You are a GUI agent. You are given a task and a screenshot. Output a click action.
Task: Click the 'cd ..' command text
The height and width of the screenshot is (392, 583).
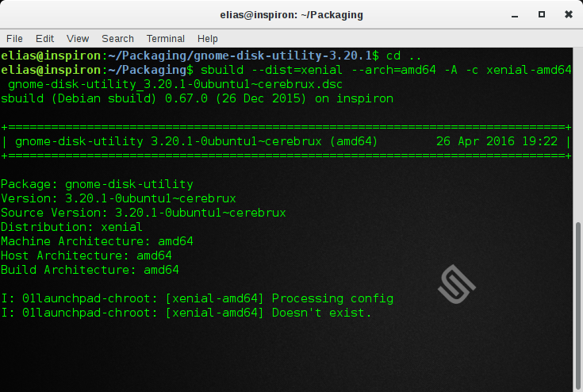(405, 56)
